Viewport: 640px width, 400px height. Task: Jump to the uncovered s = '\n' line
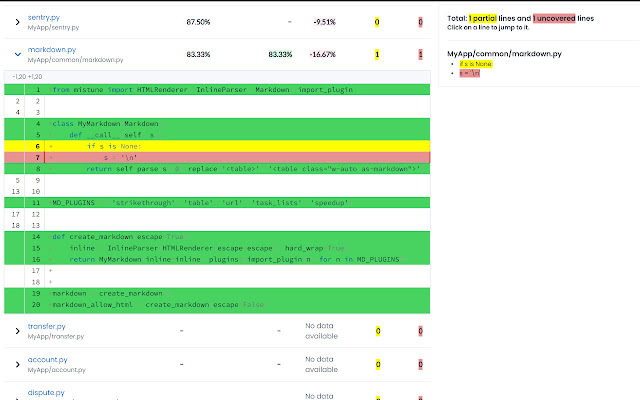click(469, 73)
